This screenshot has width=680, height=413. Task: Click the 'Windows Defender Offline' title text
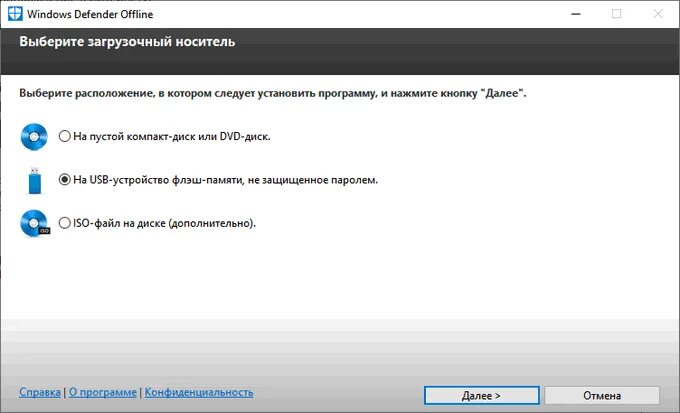click(x=90, y=14)
